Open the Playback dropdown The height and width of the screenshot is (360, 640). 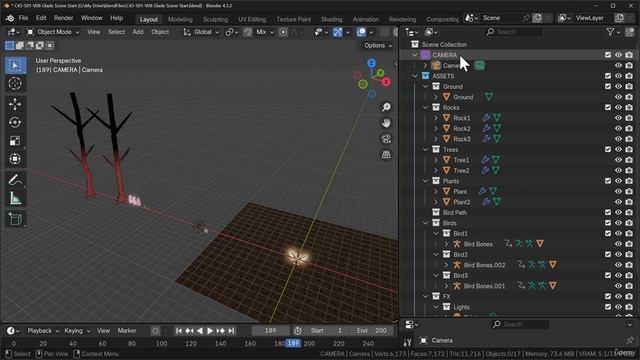(x=43, y=331)
